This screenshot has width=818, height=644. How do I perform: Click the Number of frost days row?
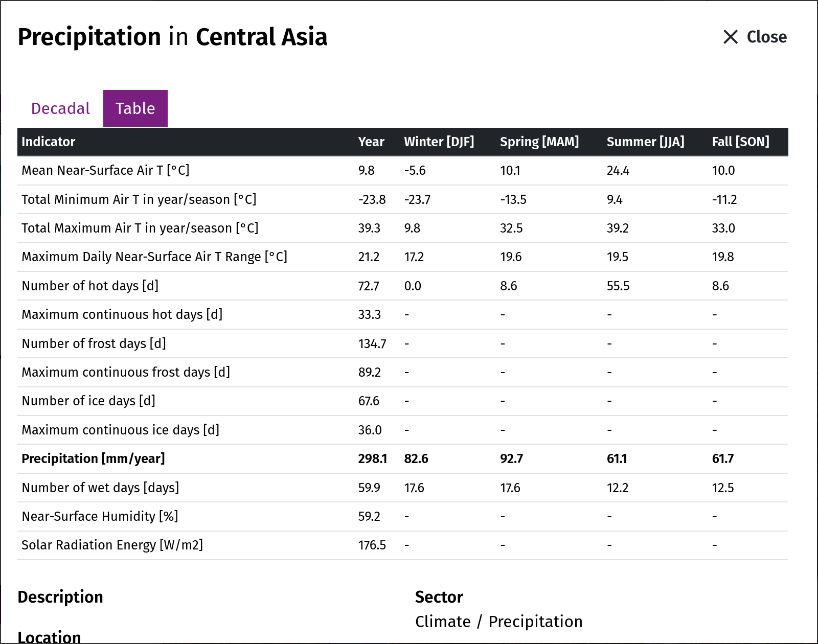pos(403,343)
